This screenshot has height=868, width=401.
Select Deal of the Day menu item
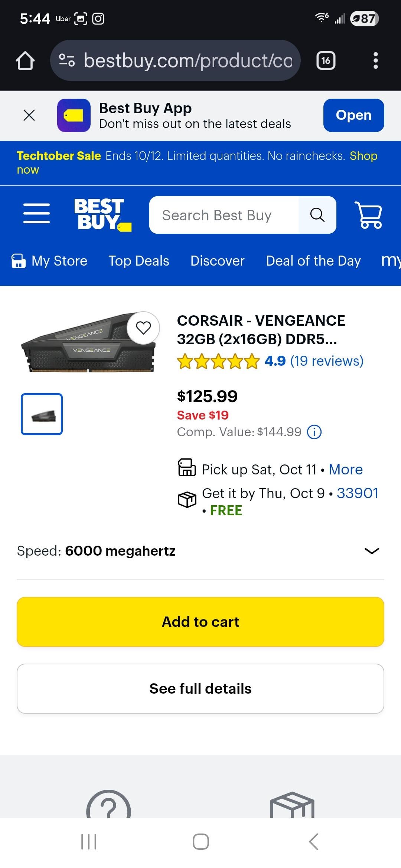tap(313, 261)
